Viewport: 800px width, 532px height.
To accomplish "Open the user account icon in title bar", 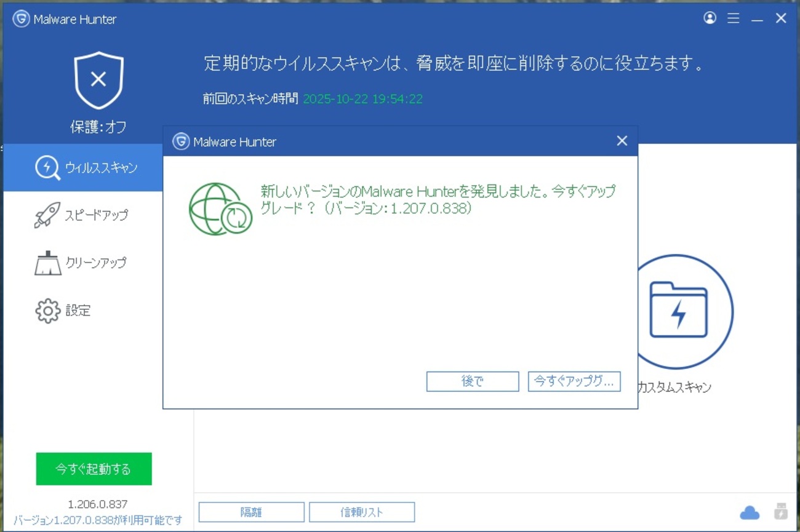I will pos(710,18).
